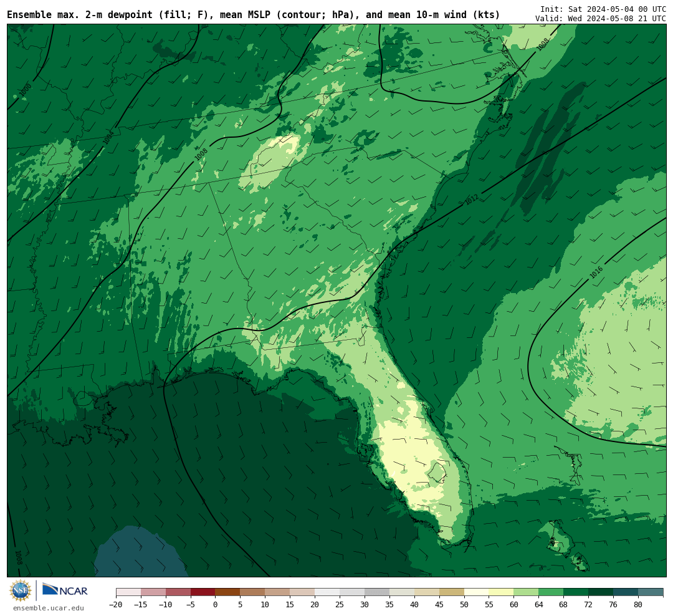Click the colorbar label 68
Viewport: 673px width, 616px height.
pyautogui.click(x=563, y=605)
